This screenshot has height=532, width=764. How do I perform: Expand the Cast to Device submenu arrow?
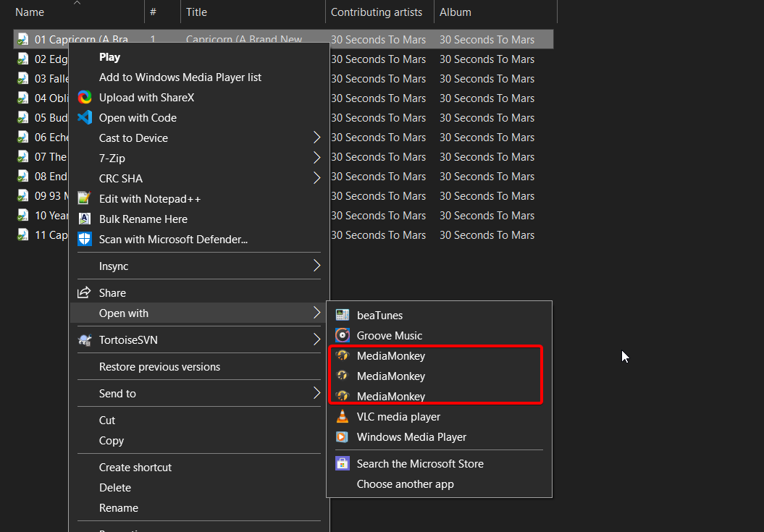click(316, 138)
